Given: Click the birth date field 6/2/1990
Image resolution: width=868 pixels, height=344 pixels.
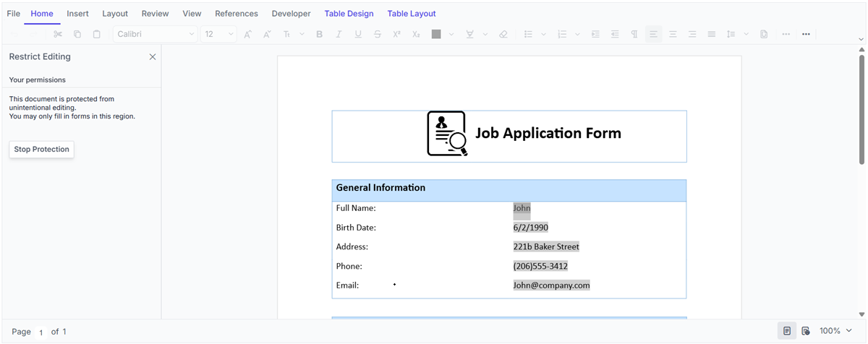Looking at the screenshot, I should [x=530, y=228].
